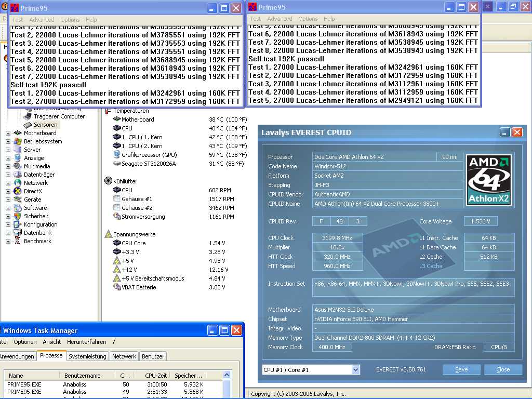Screen dimensions: 532x399
Task: Click the DirectX icon in the tree
Action: pyautogui.click(x=18, y=191)
